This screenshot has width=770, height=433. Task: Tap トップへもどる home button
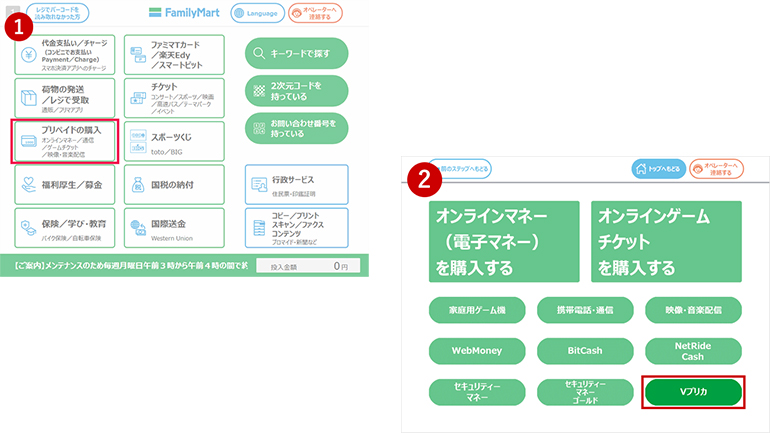click(658, 170)
